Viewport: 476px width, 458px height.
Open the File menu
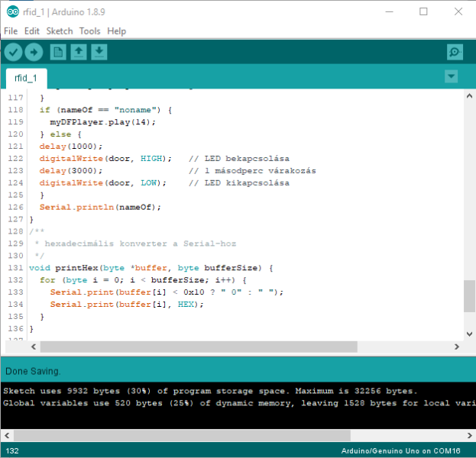tap(11, 31)
